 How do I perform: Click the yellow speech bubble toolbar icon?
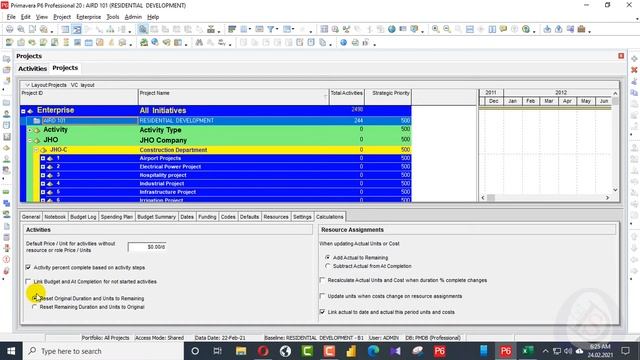pyautogui.click(x=503, y=29)
